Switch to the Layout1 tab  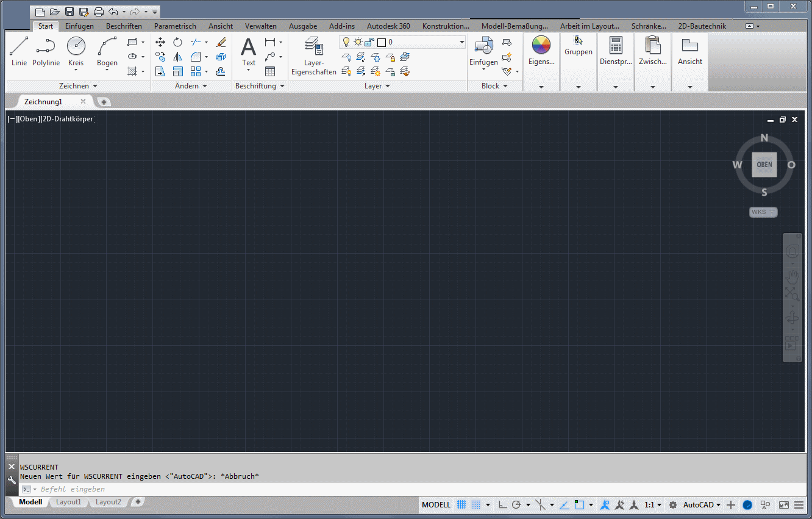[68, 502]
